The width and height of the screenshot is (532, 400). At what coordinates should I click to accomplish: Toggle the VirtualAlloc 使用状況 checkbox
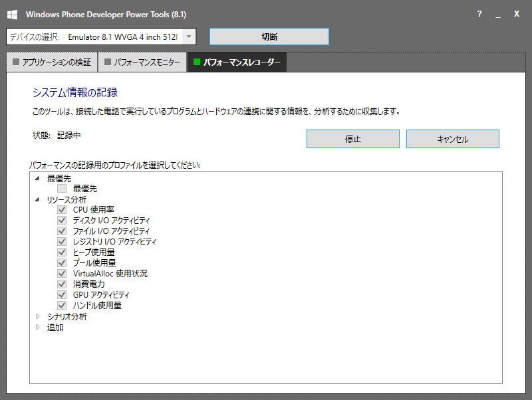point(62,274)
